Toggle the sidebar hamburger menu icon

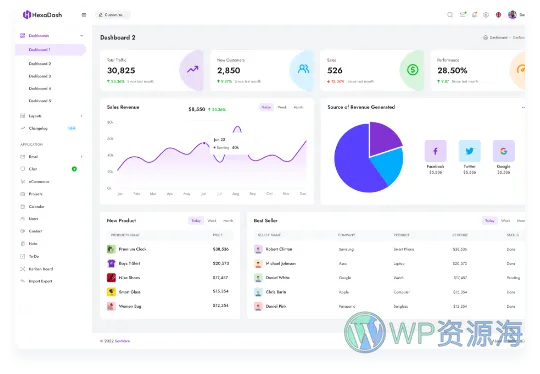coord(84,15)
